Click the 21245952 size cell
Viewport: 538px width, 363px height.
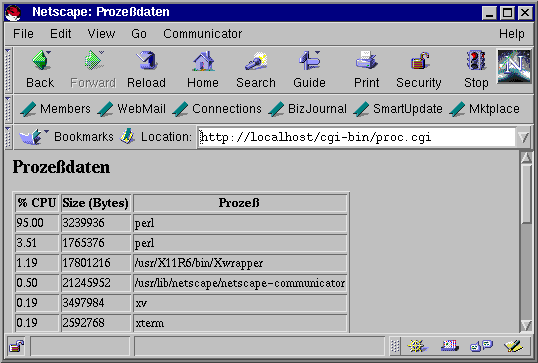click(x=96, y=283)
